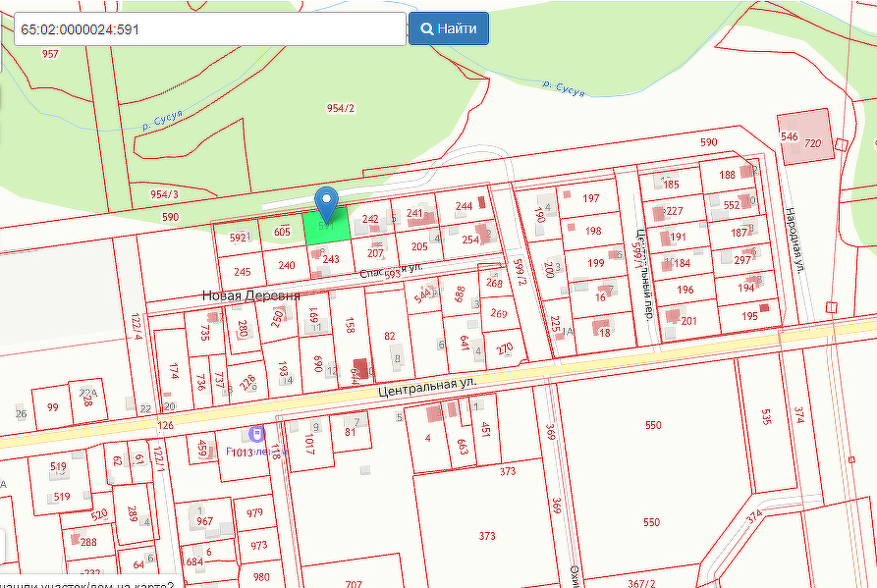The height and width of the screenshot is (588, 877).
Task: Click the popup text at bottom left
Action: tap(86, 580)
